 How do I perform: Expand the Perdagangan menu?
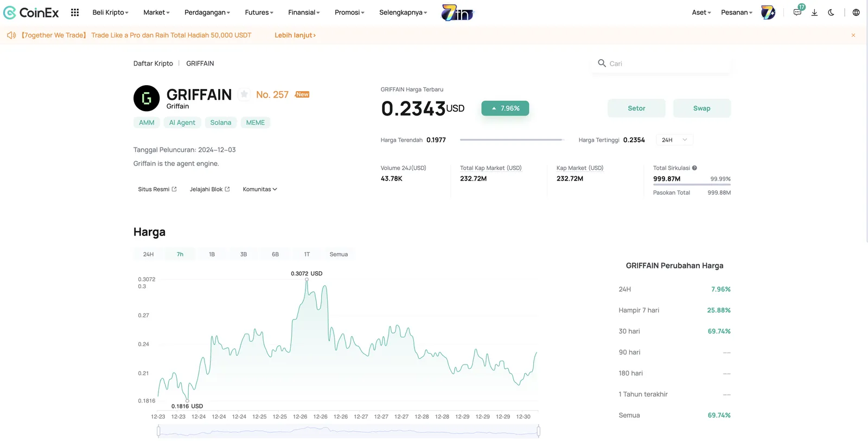click(207, 12)
